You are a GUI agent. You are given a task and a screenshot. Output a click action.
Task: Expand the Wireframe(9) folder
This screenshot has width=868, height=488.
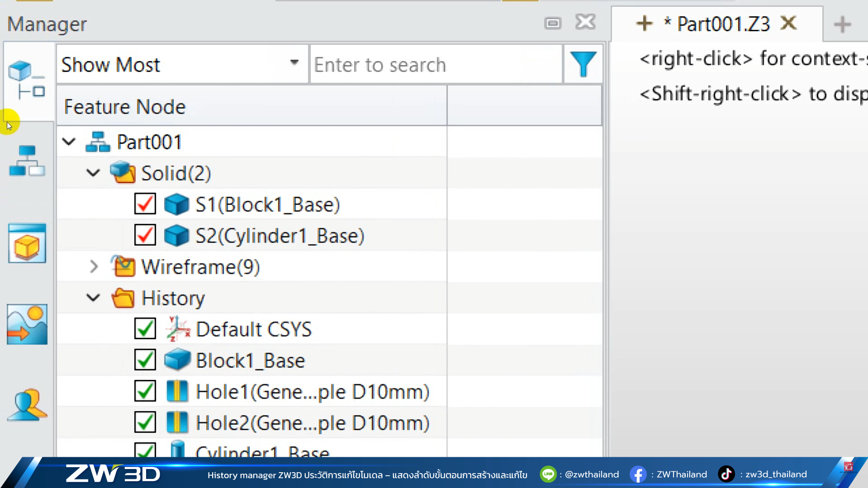[94, 267]
